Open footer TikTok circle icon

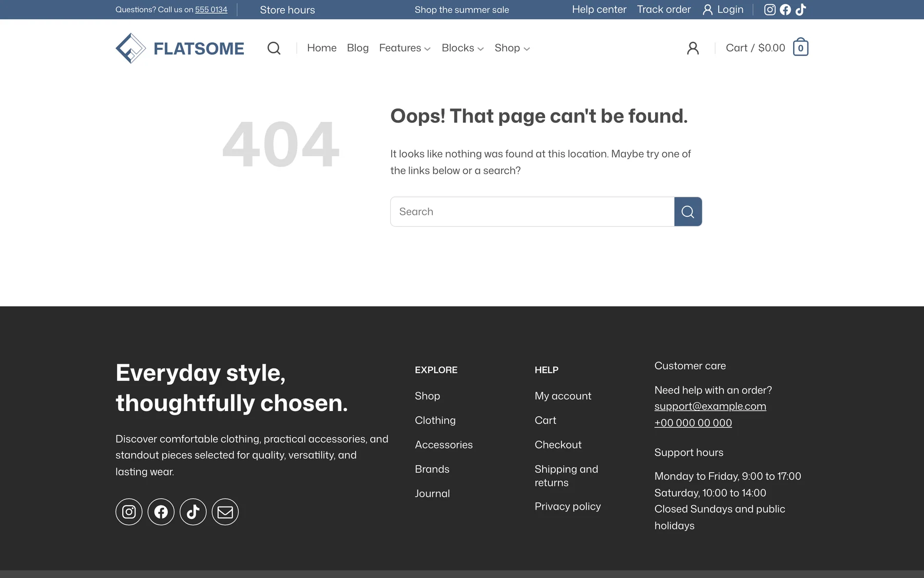193,512
